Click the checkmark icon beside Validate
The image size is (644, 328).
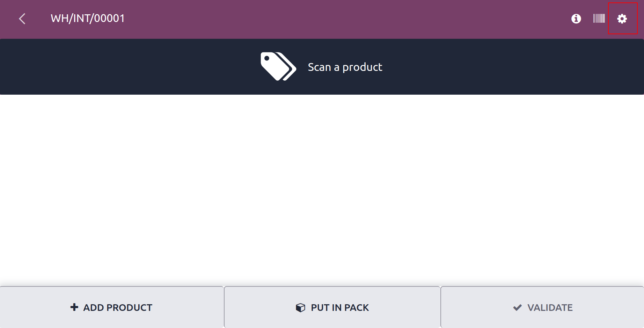[518, 308]
